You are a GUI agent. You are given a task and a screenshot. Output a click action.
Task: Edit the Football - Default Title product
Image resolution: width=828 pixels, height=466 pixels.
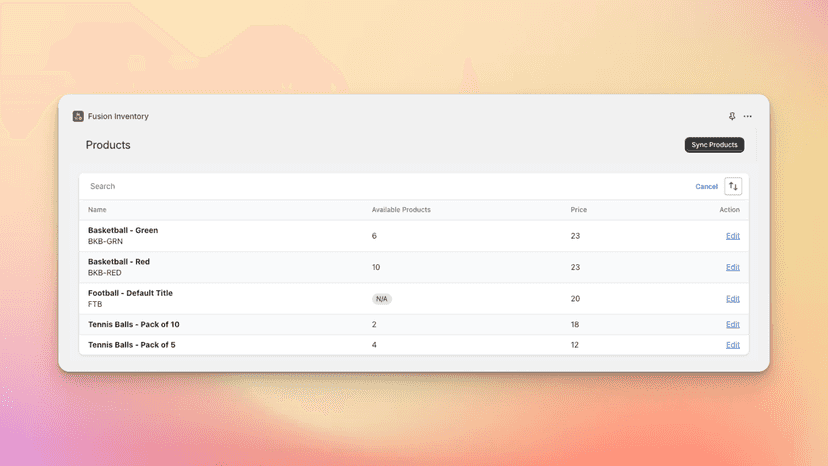tap(732, 299)
